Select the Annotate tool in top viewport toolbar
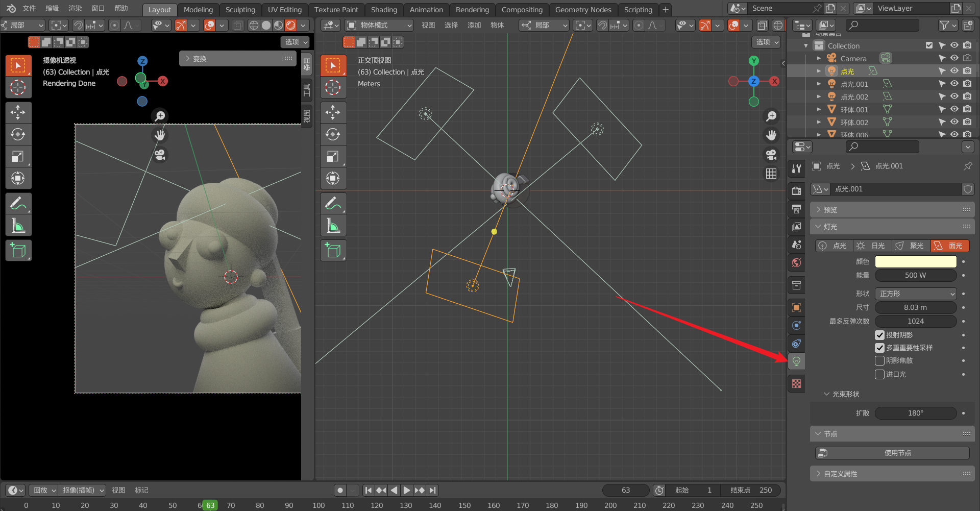 click(x=333, y=204)
